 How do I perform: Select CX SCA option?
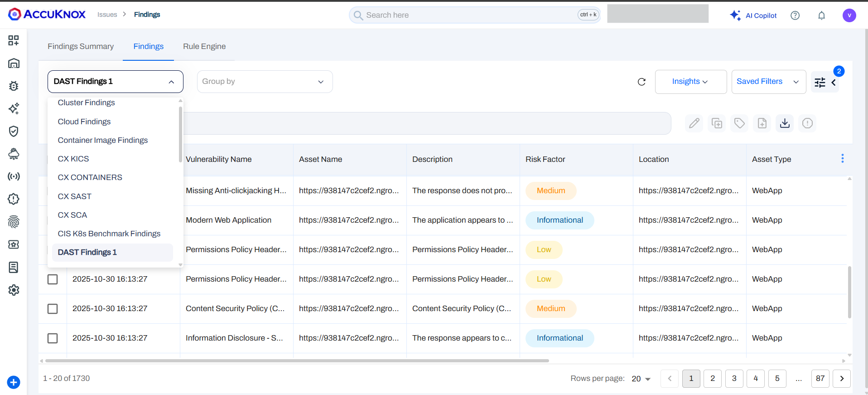coord(113,215)
